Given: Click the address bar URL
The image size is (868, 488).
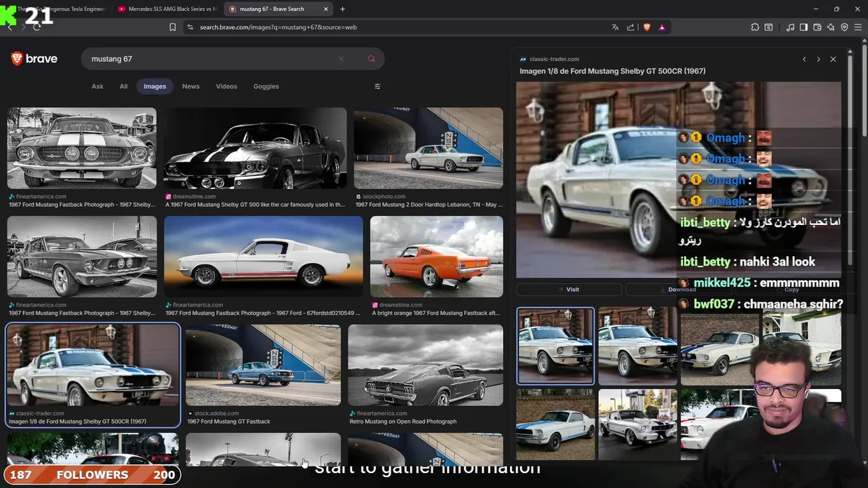Looking at the screenshot, I should 278,27.
